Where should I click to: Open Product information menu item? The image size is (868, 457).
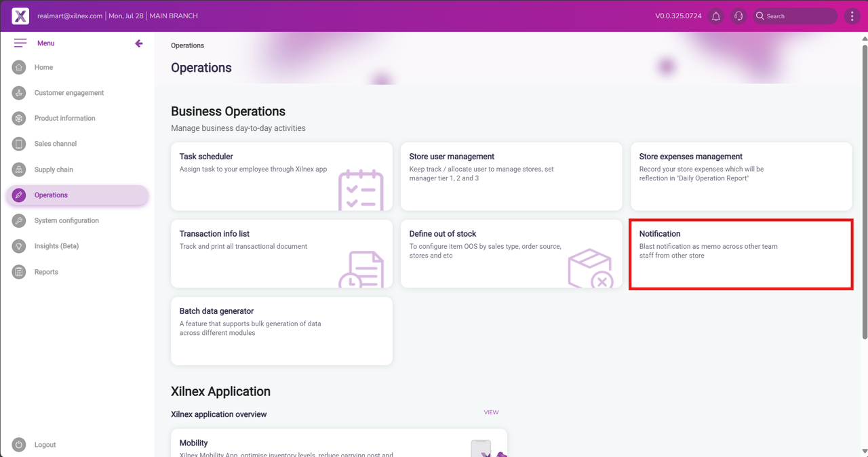point(64,118)
